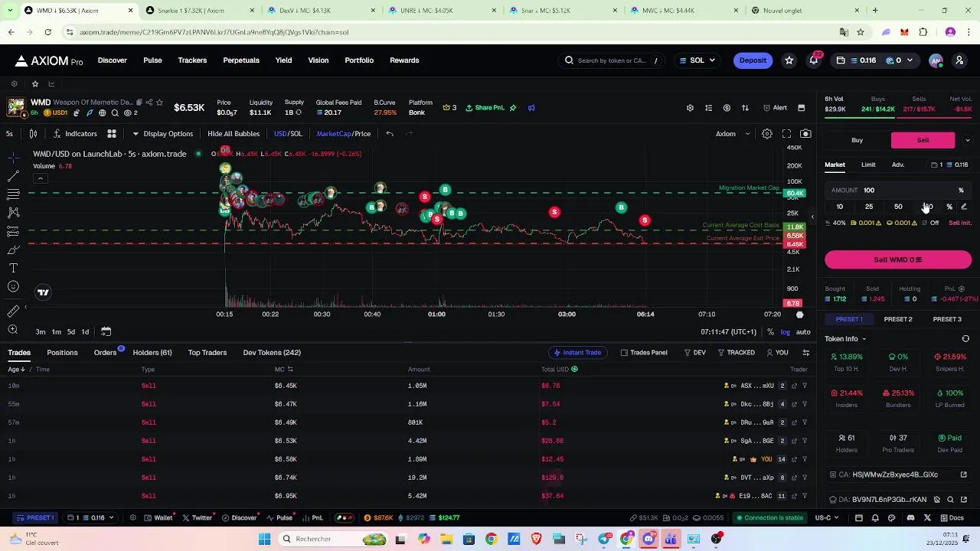Select the 1d time range button
This screenshot has width=980, height=551.
click(x=85, y=332)
